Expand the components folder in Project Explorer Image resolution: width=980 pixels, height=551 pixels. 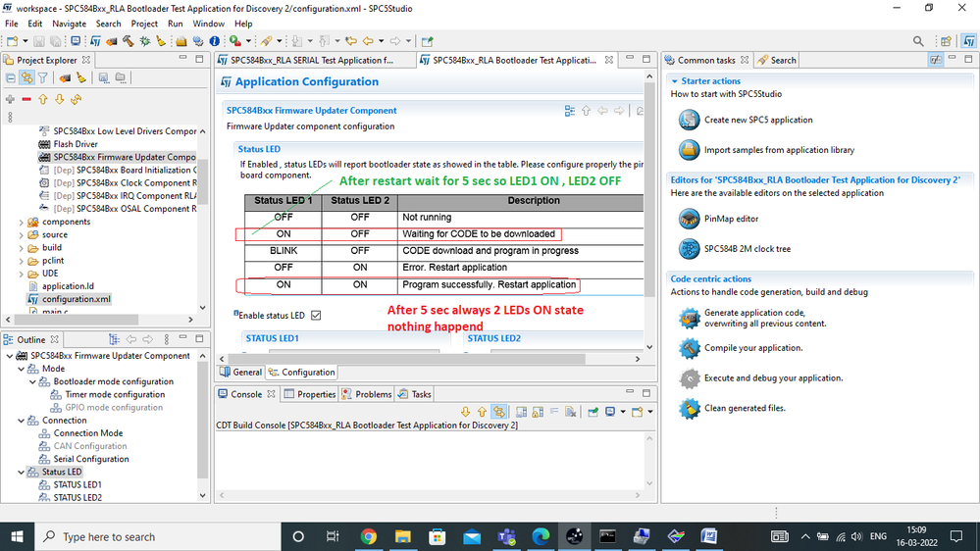pyautogui.click(x=22, y=222)
